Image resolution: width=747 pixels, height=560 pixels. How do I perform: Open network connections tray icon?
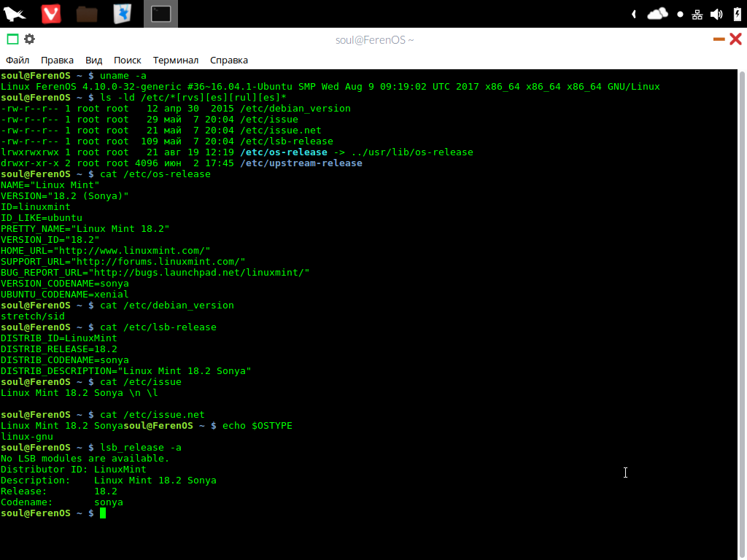pyautogui.click(x=697, y=15)
